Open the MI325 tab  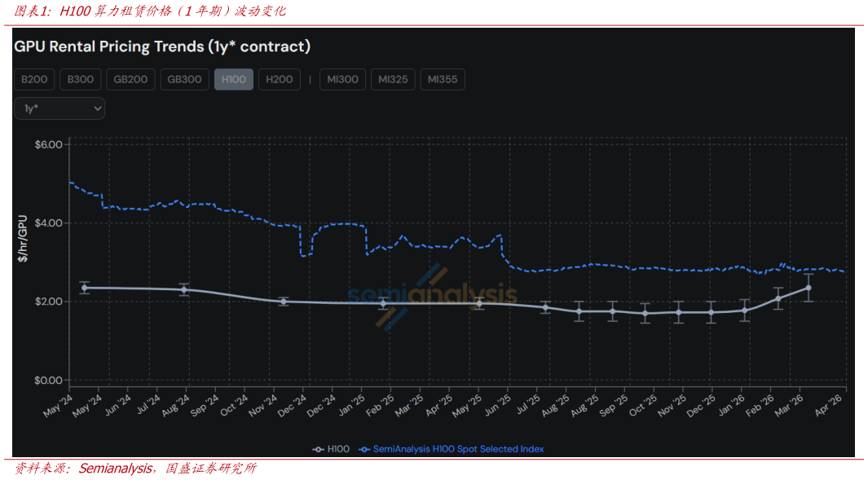click(393, 79)
